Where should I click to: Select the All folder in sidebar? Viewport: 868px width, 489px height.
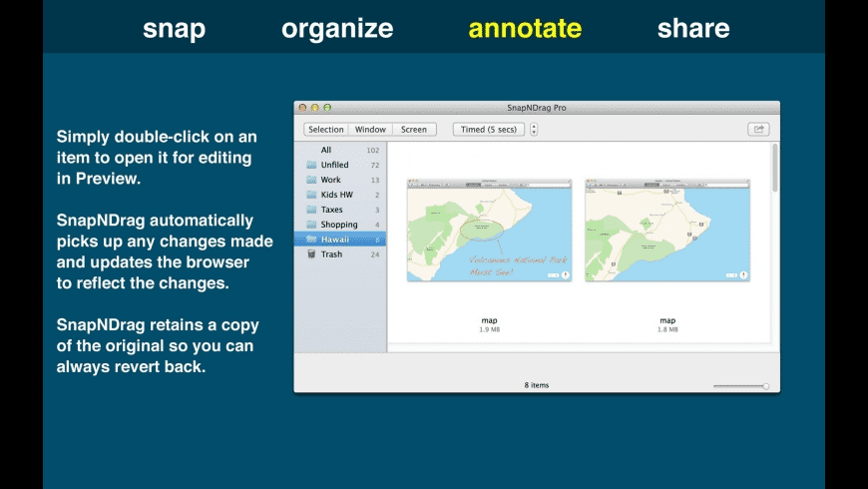340,150
